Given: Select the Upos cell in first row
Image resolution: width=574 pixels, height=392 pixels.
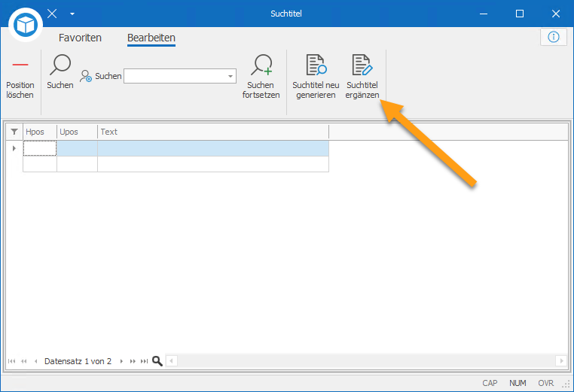Looking at the screenshot, I should point(78,148).
